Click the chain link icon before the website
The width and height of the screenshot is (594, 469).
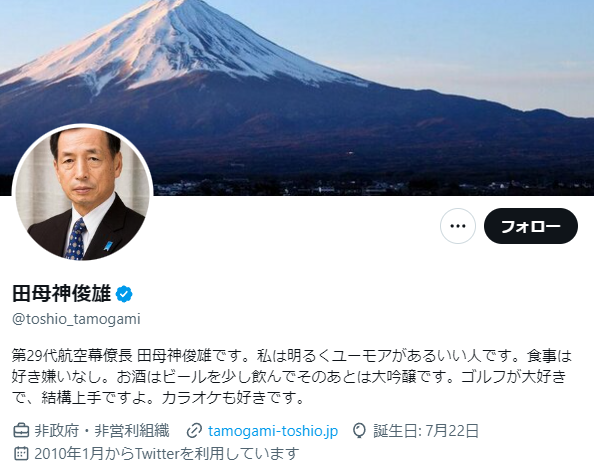coord(194,431)
